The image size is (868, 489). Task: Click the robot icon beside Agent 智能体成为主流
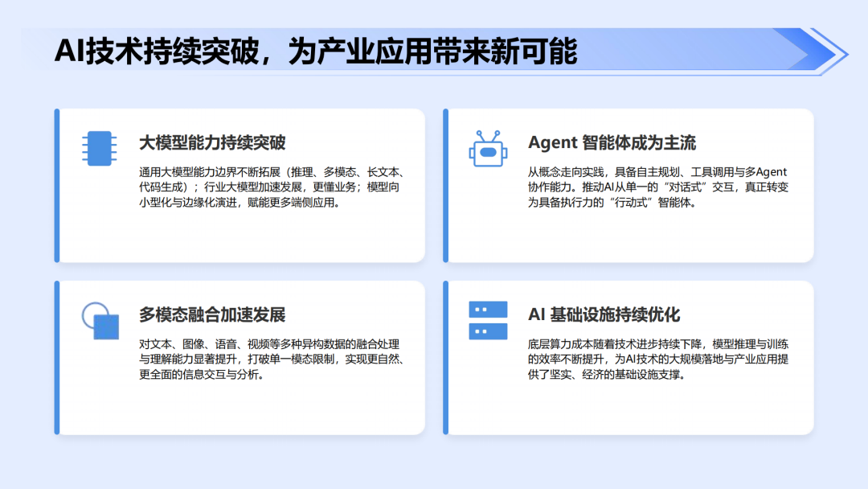[489, 149]
